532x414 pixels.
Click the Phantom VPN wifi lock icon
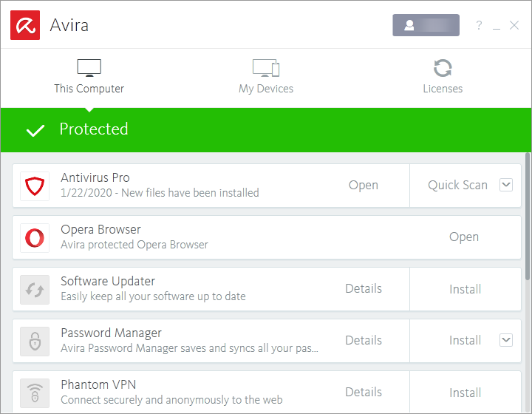click(x=35, y=393)
